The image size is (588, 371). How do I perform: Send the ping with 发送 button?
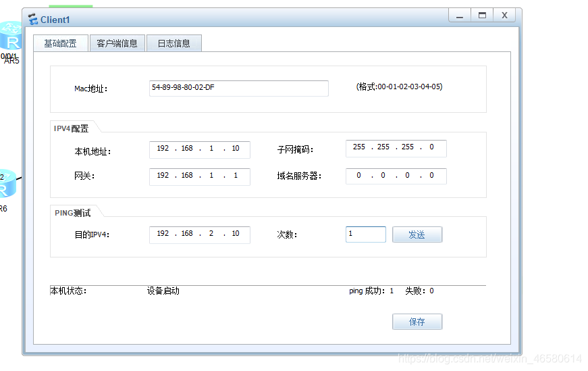coord(417,234)
